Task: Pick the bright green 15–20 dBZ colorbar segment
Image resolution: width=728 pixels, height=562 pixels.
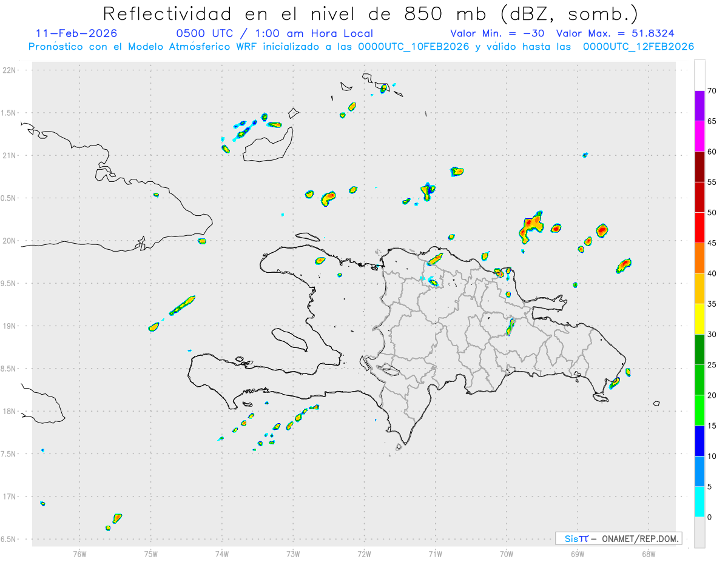Action: coord(699,410)
